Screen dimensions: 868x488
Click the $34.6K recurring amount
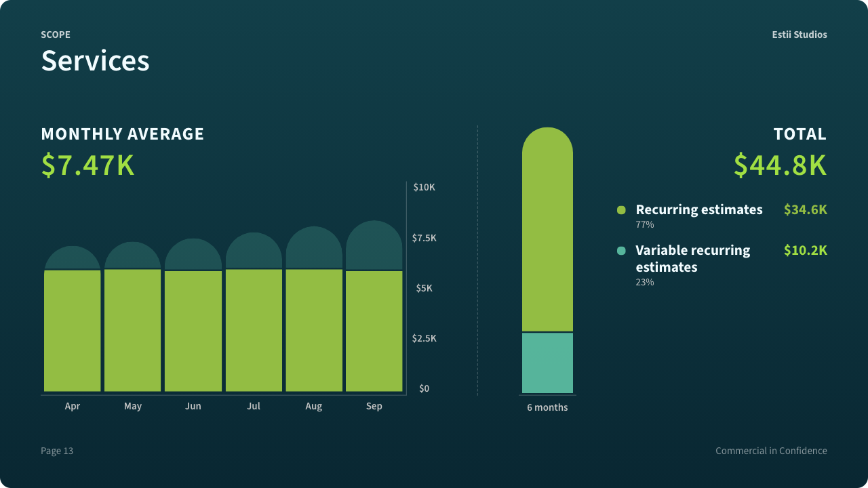point(805,209)
